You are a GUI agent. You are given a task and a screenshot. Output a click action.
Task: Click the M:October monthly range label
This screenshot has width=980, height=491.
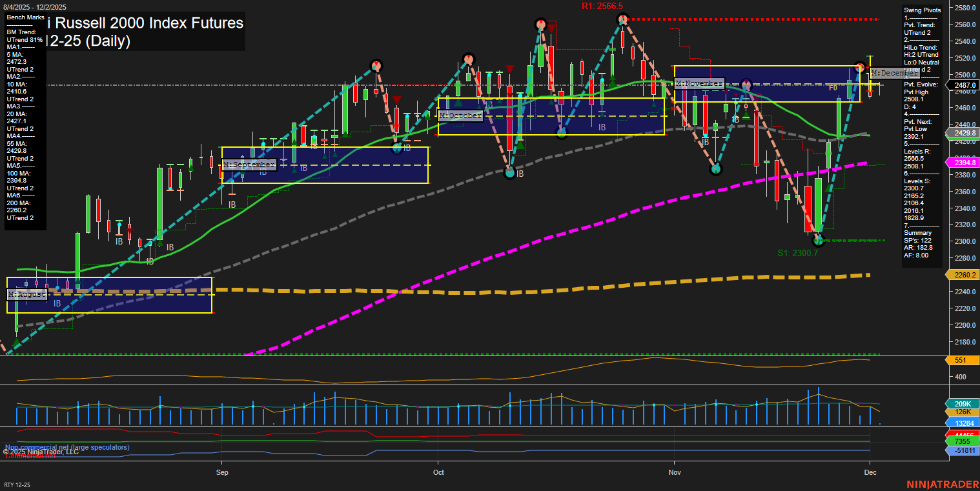[460, 115]
